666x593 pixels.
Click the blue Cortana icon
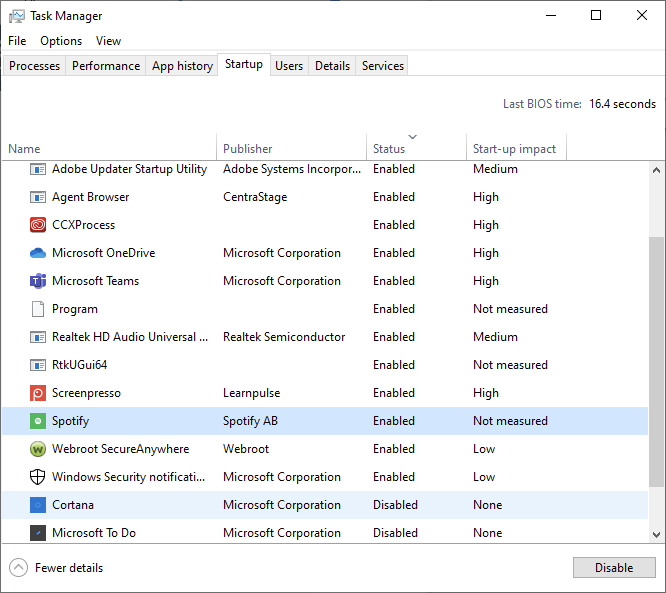click(38, 505)
